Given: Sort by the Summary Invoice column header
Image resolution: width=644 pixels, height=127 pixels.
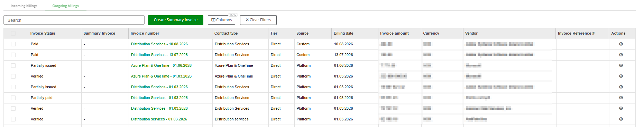Looking at the screenshot, I should tap(99, 33).
